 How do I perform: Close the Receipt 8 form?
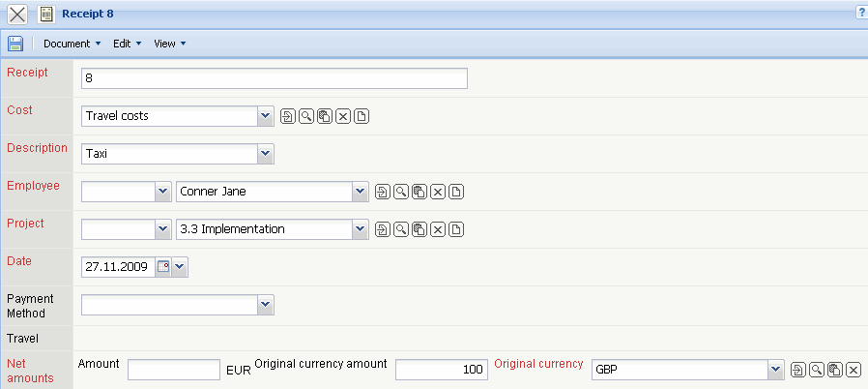point(16,15)
